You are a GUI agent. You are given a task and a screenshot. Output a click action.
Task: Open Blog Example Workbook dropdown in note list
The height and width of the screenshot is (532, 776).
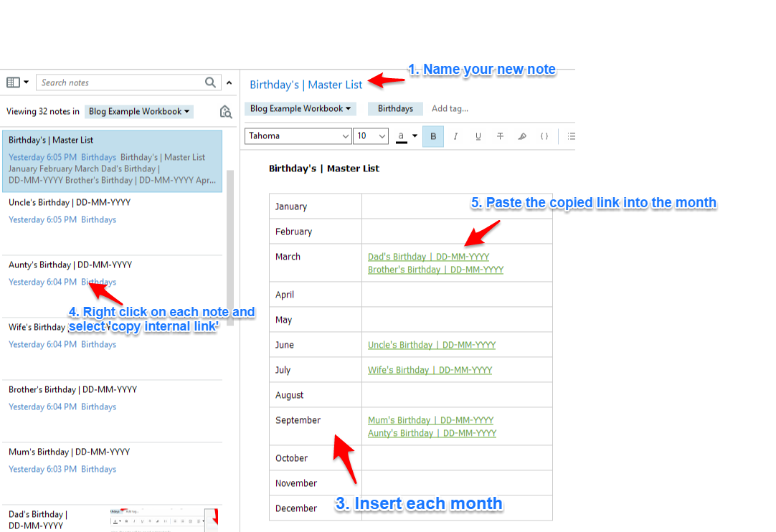(x=138, y=112)
